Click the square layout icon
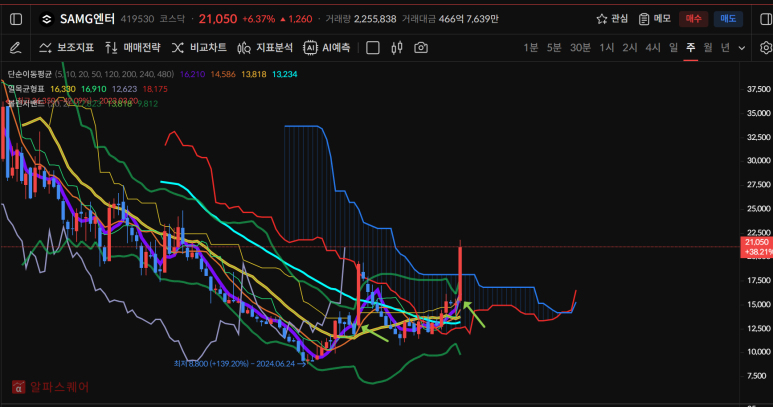 click(373, 48)
